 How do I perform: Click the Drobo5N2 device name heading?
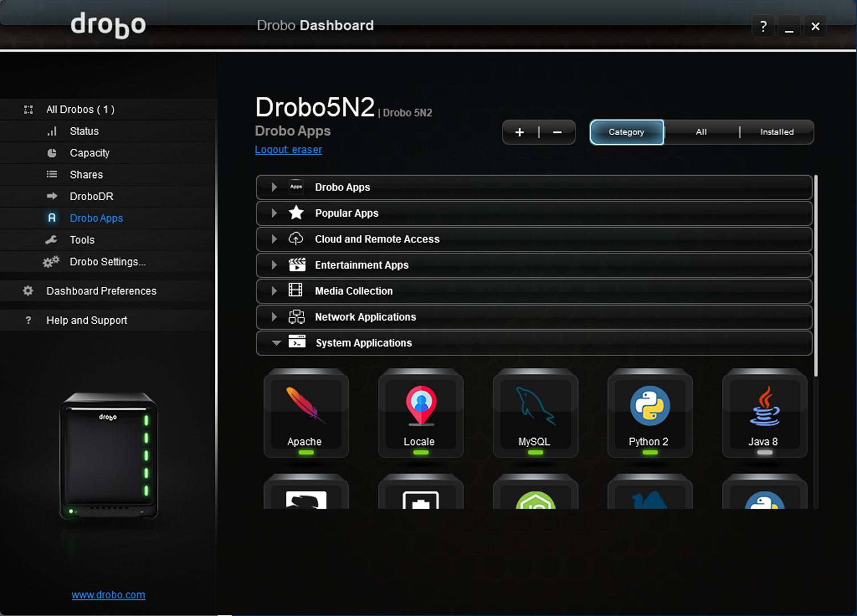click(x=315, y=107)
